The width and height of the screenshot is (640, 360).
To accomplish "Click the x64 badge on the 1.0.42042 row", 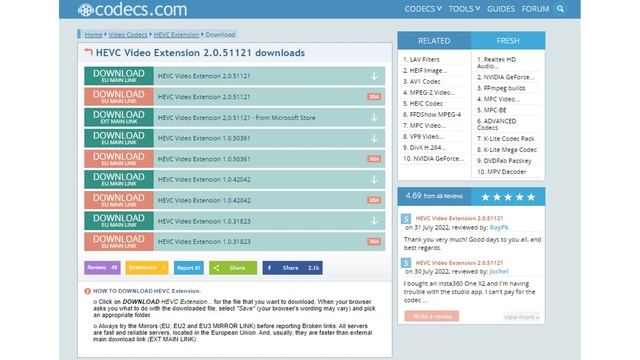I will 374,200.
